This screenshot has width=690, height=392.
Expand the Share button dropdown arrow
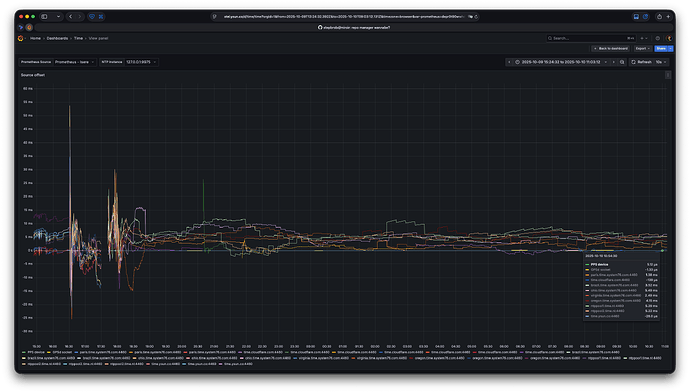(670, 48)
